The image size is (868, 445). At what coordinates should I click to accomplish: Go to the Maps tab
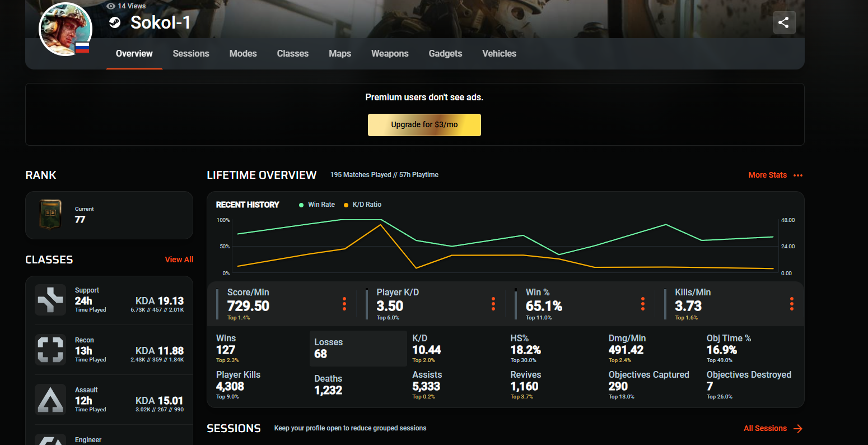coord(340,54)
